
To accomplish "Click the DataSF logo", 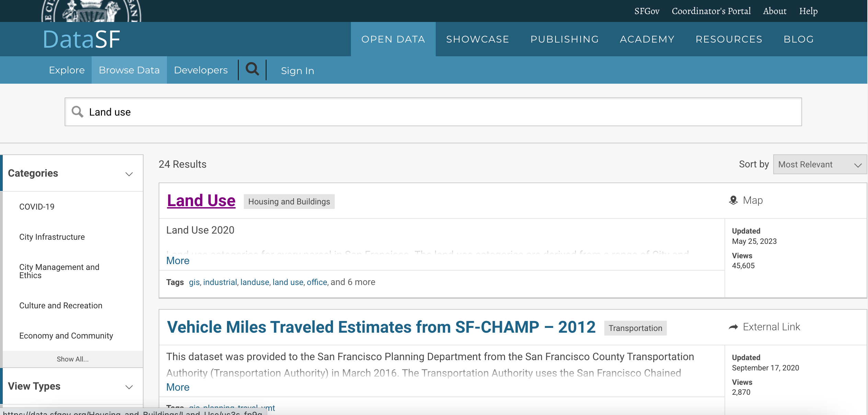I will coord(81,39).
